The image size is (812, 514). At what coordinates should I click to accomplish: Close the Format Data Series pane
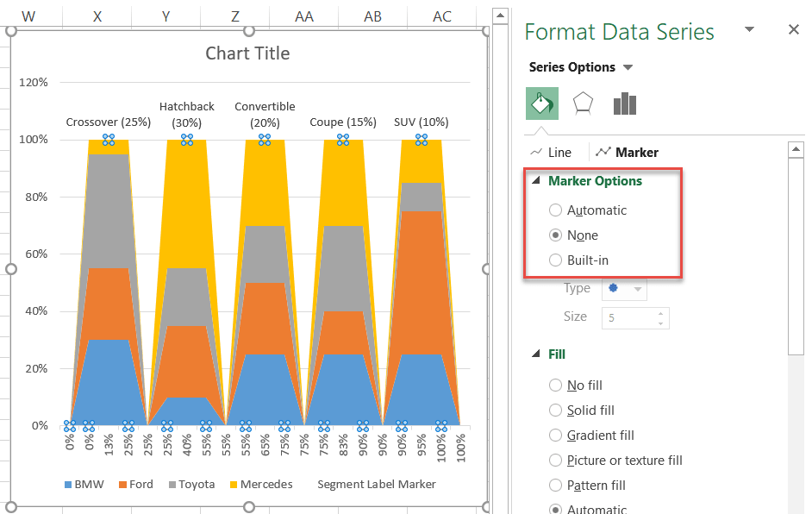point(793,29)
